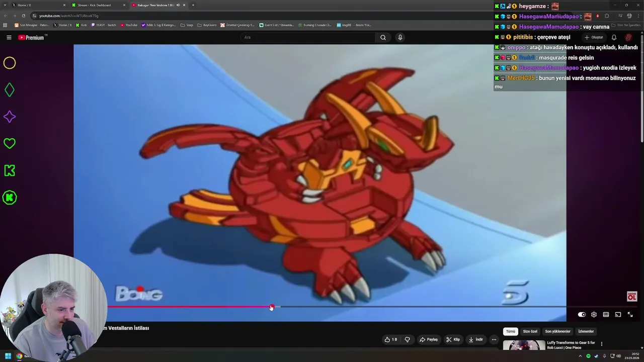Open the Burning Crusade Cl bookmark
The height and width of the screenshot is (362, 644).
tap(314, 25)
